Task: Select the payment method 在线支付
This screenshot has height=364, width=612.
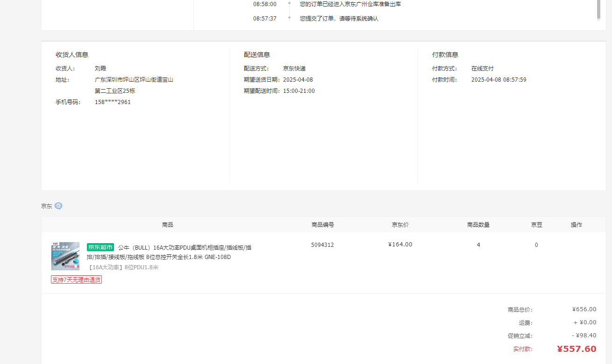Action: tap(483, 68)
